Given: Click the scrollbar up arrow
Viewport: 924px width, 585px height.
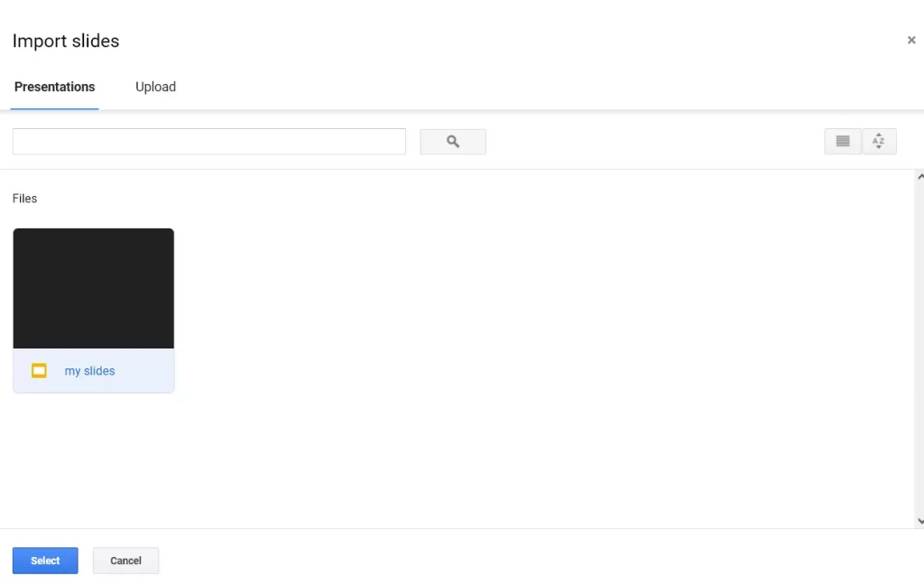Looking at the screenshot, I should click(x=919, y=177).
